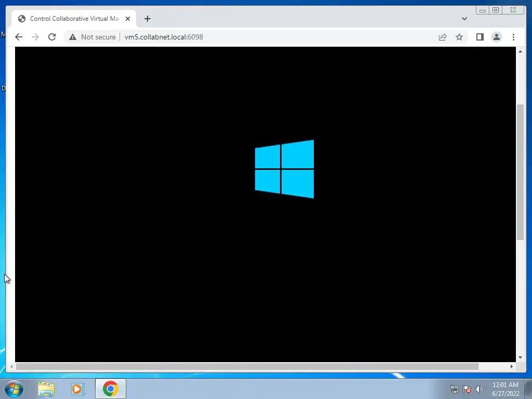Close the Control Collaborative Virtual Machine tab
Screen dimensions: 532x399
pos(128,19)
